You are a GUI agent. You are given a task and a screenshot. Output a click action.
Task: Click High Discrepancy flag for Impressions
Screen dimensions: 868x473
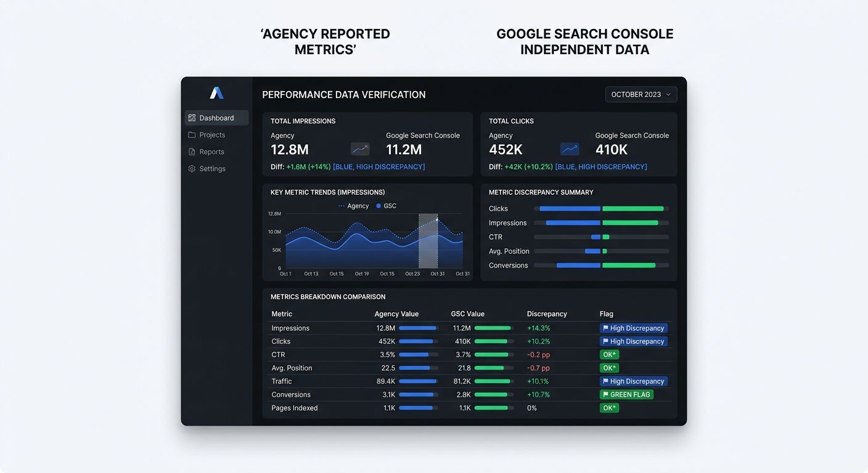(x=634, y=328)
